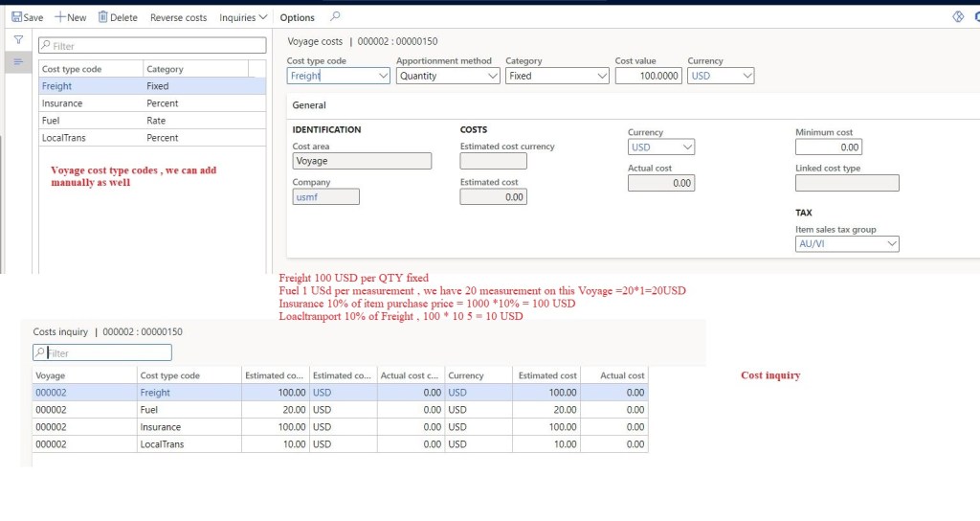Open the header Currency USD dropdown

(x=746, y=76)
